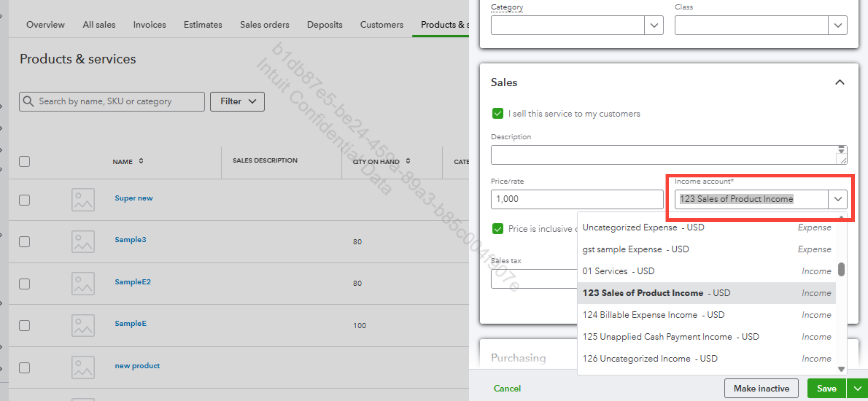Screen dimensions: 868x401
Task: Switch to the Invoices tab
Action: coord(149,25)
